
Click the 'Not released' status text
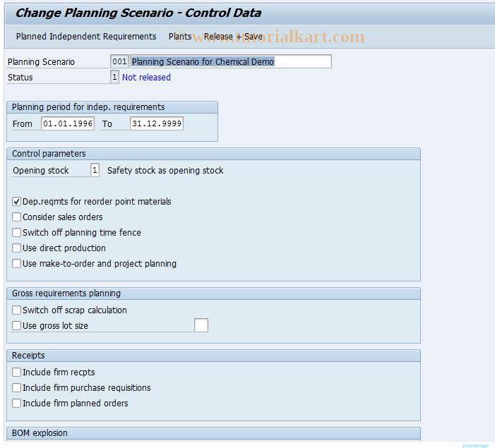click(146, 78)
